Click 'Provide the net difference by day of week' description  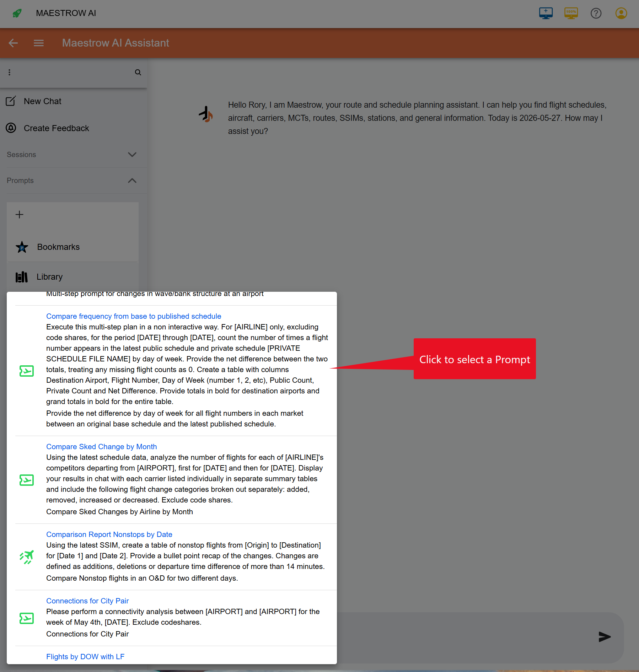[x=174, y=419]
